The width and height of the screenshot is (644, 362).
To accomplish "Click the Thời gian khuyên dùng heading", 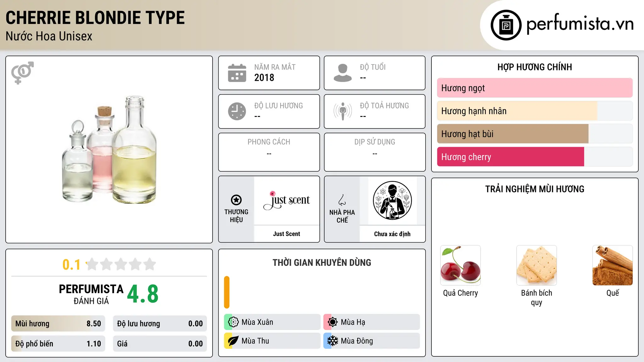I will pyautogui.click(x=322, y=262).
